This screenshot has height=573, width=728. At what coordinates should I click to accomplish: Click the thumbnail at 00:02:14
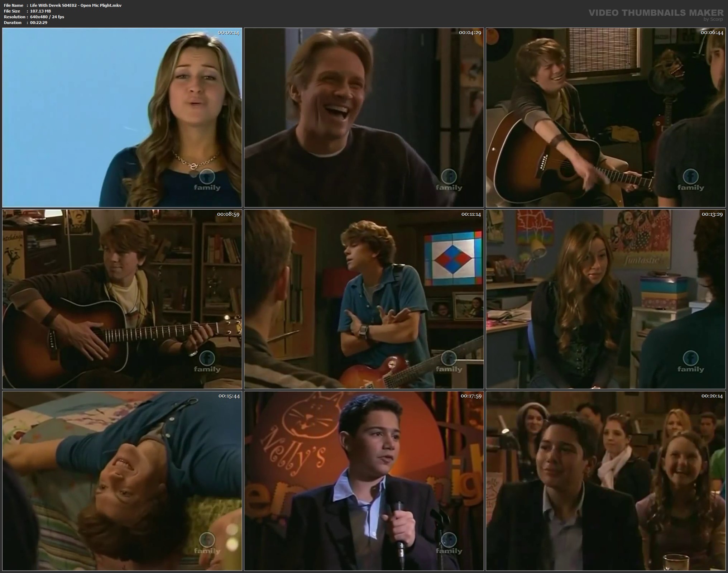tap(122, 118)
